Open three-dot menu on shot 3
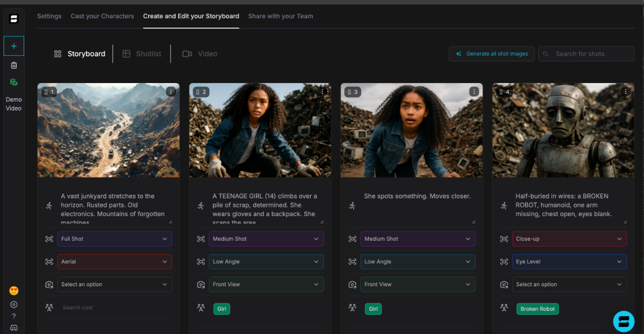The image size is (644, 334). click(x=474, y=92)
